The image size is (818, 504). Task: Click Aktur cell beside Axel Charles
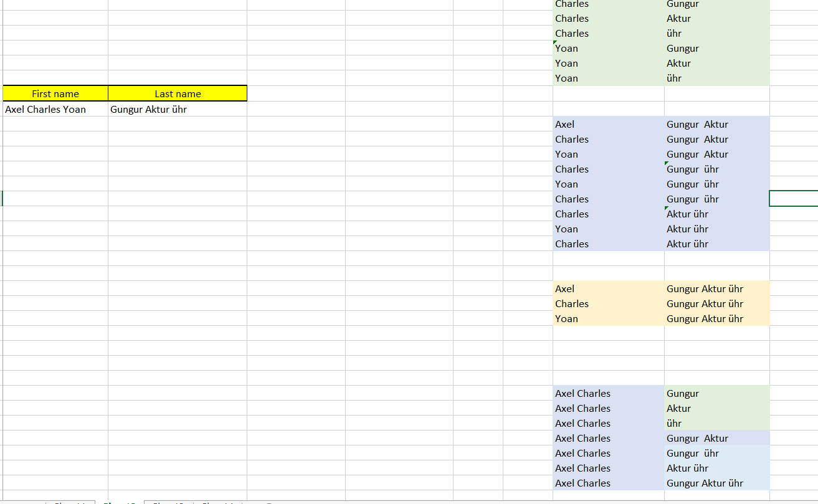[x=717, y=408]
